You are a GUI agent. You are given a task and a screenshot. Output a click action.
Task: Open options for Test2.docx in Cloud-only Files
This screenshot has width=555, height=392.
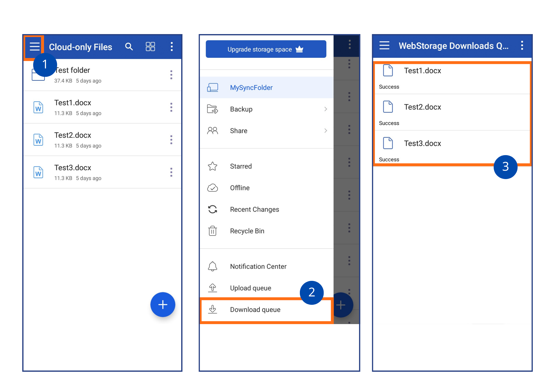(x=171, y=140)
